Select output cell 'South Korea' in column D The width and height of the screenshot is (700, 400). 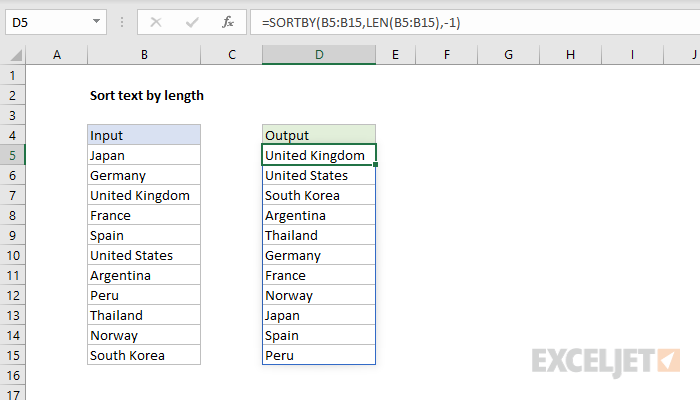319,195
